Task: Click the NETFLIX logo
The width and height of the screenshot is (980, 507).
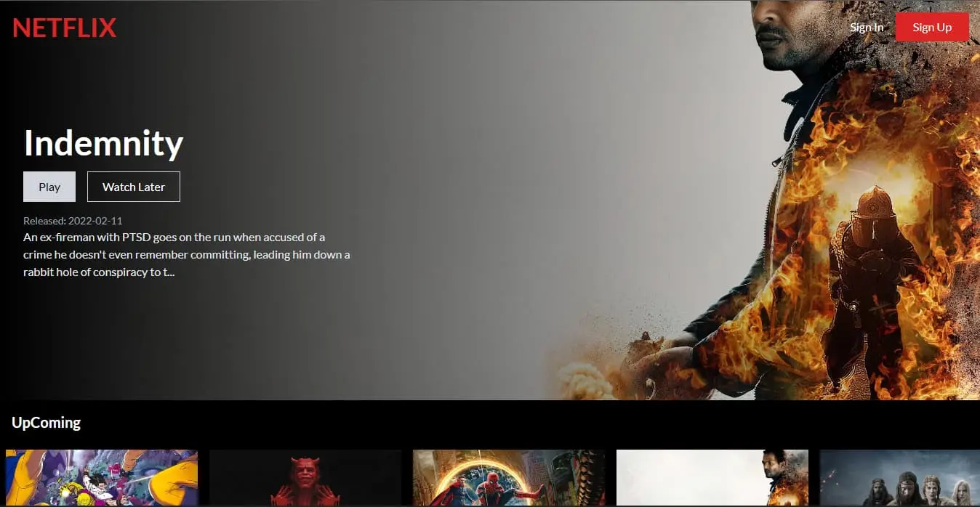Action: click(x=64, y=28)
